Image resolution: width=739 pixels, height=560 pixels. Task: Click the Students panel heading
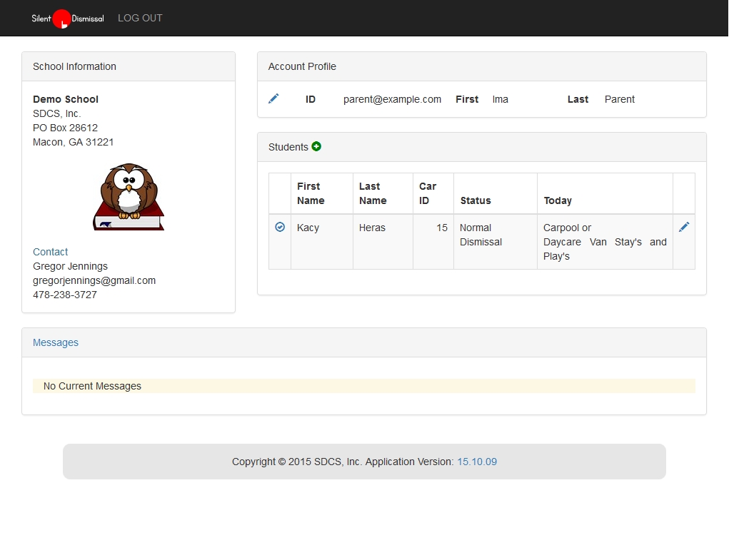coord(288,147)
